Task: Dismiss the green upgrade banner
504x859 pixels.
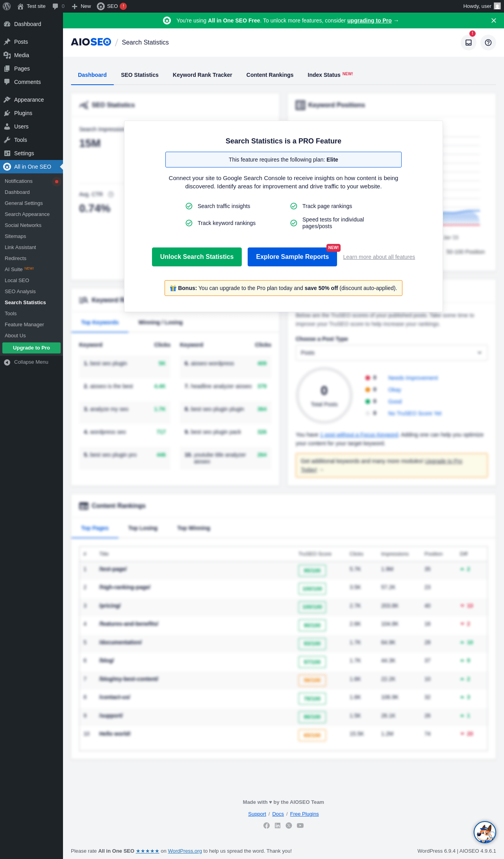Action: coord(494,20)
